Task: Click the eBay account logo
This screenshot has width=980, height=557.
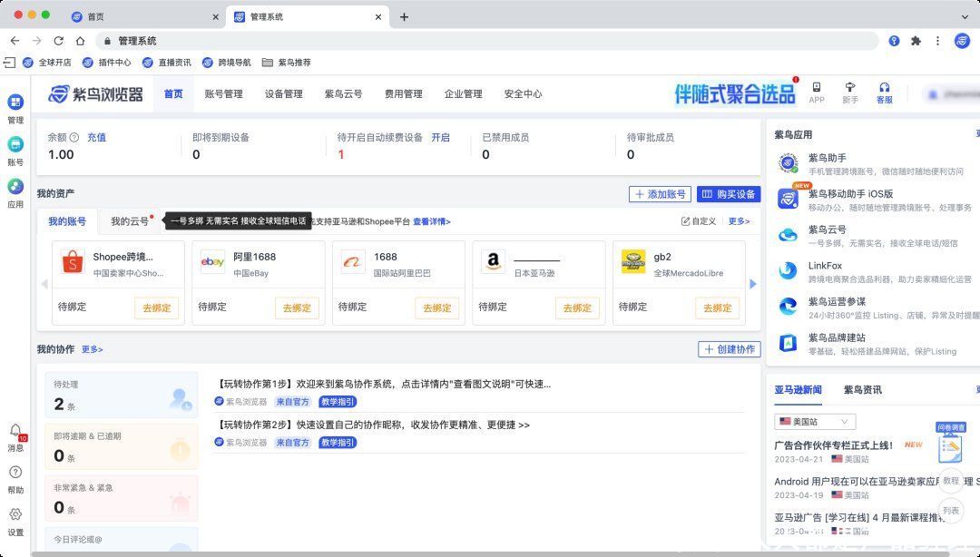Action: click(x=212, y=262)
